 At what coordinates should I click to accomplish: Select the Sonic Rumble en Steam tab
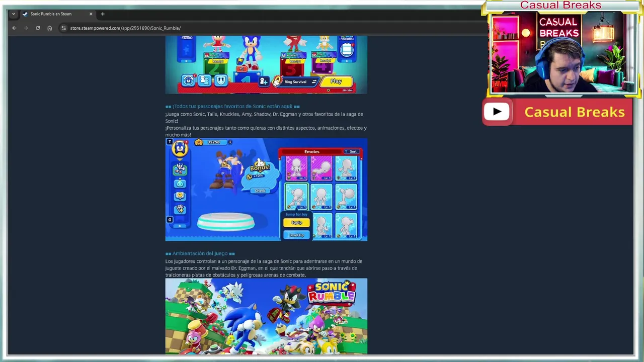pos(57,14)
